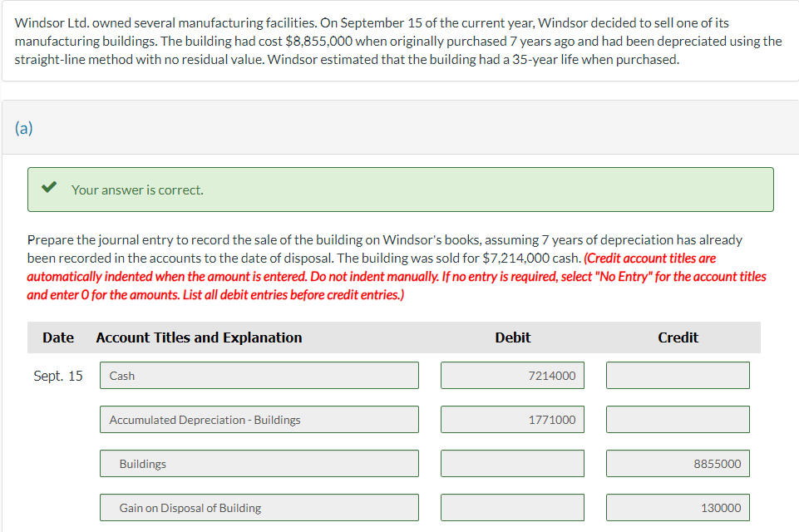Click the debit field showing 1771000
The width and height of the screenshot is (799, 532).
tap(512, 420)
